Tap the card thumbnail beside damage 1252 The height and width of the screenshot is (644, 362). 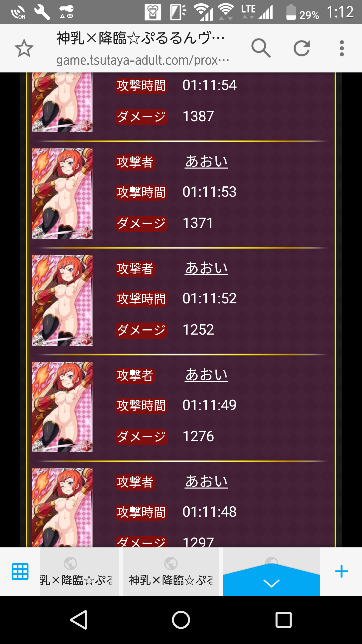62,300
